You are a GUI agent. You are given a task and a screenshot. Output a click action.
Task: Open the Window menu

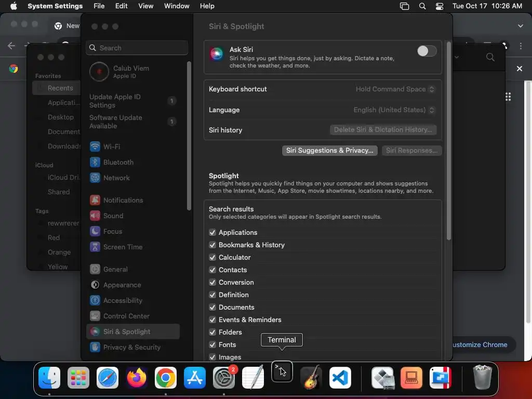tap(177, 6)
